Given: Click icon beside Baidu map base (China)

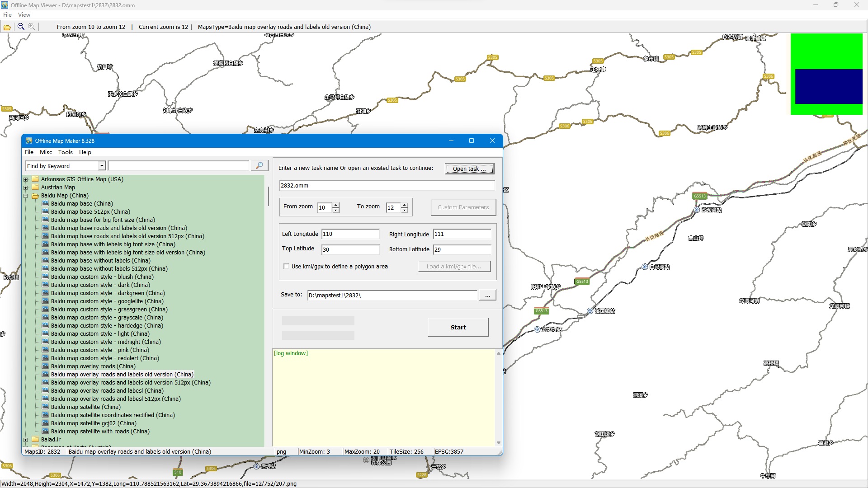Looking at the screenshot, I should click(45, 203).
